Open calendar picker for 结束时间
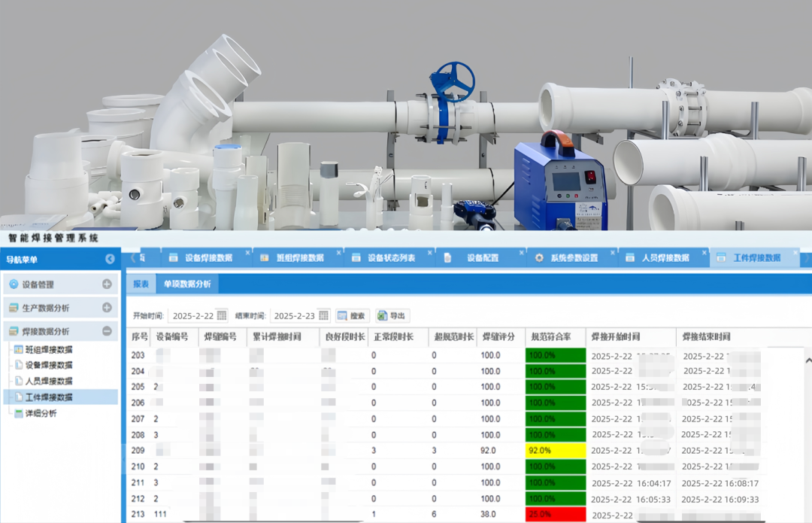 323,316
